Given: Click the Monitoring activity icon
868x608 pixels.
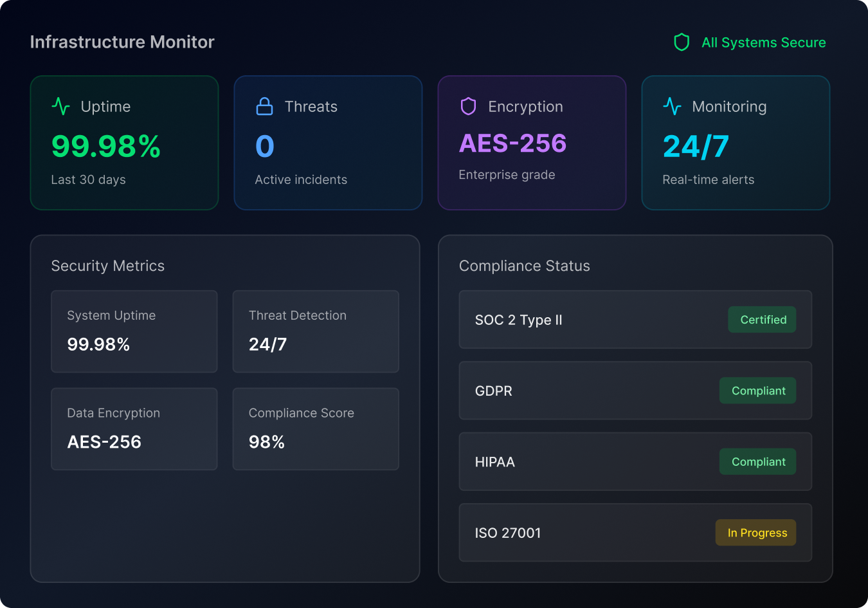Looking at the screenshot, I should pos(672,106).
